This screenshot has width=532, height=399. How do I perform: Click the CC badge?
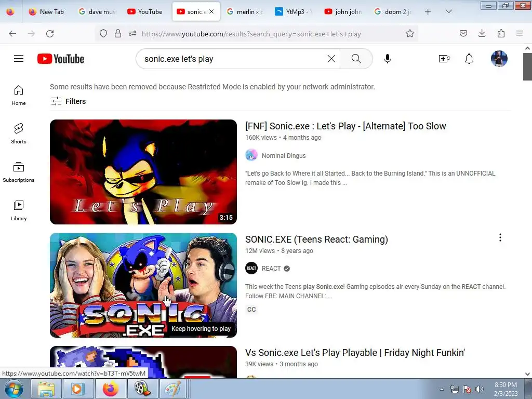(x=251, y=310)
